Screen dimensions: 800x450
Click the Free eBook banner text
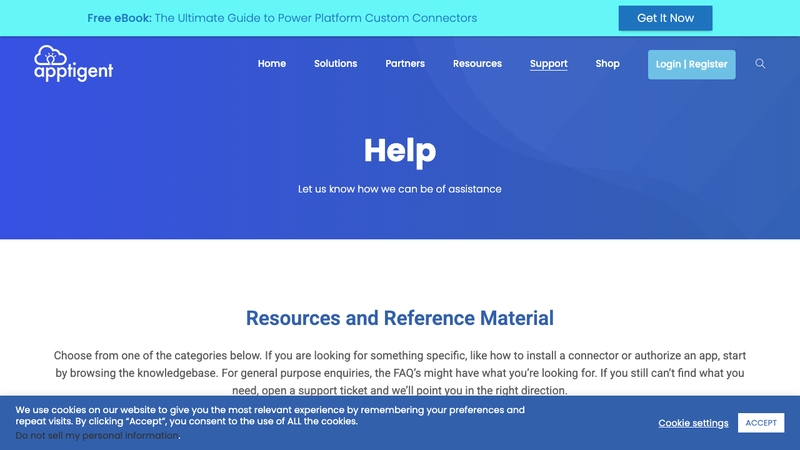tap(282, 18)
